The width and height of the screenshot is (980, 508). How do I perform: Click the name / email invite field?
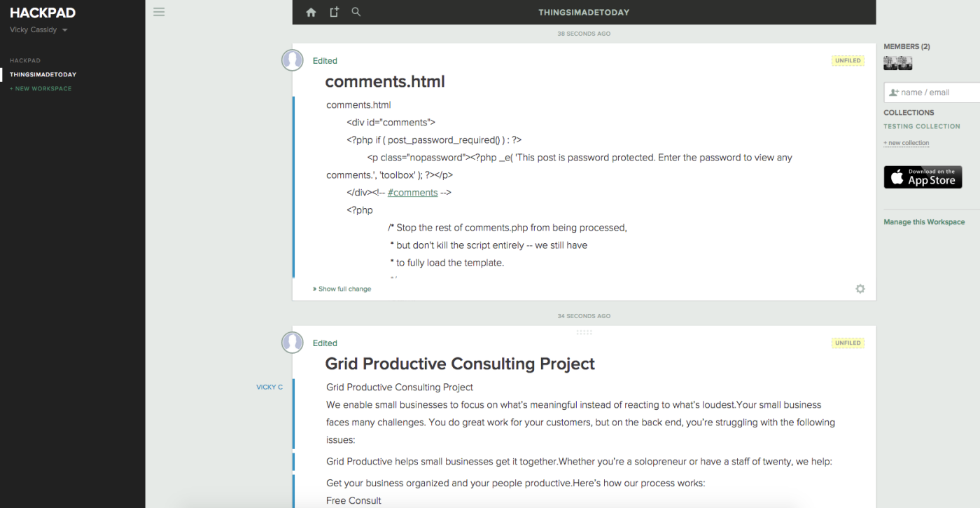934,92
